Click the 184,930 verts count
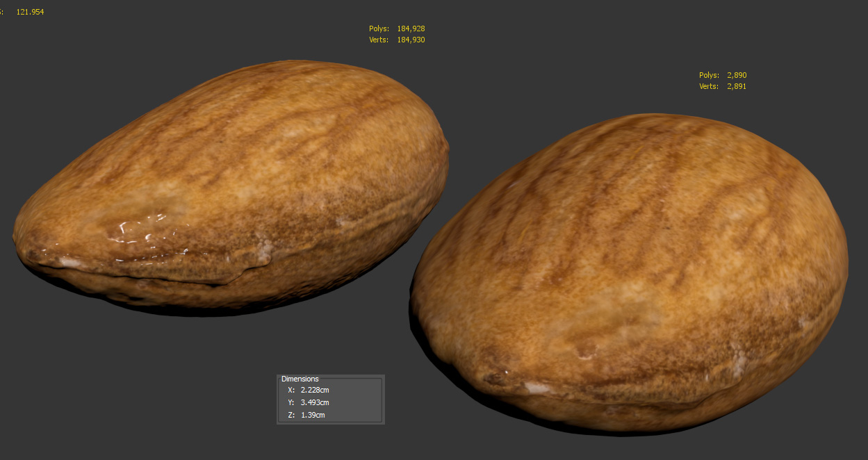868x460 pixels. point(411,40)
